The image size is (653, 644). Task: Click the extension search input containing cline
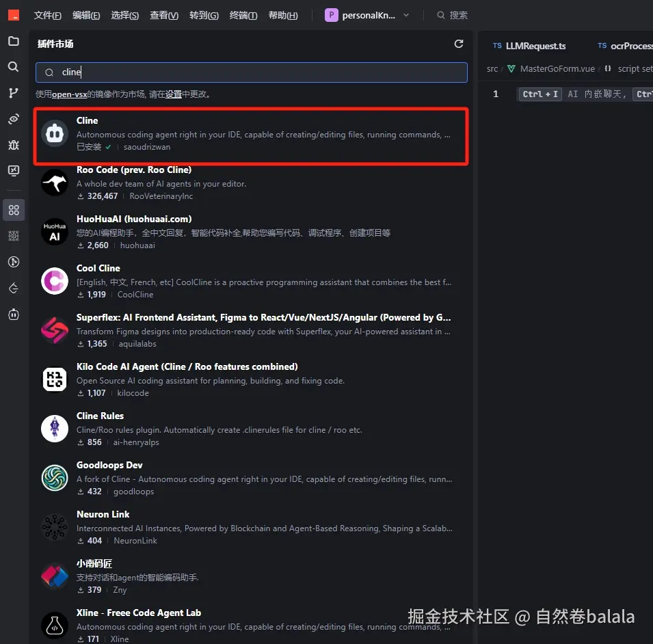click(251, 72)
